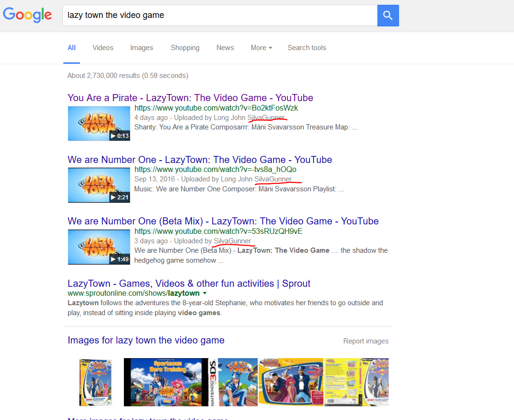
Task: Click the www.sproutonline.com/shows/lazytown URL
Action: pyautogui.click(x=134, y=293)
